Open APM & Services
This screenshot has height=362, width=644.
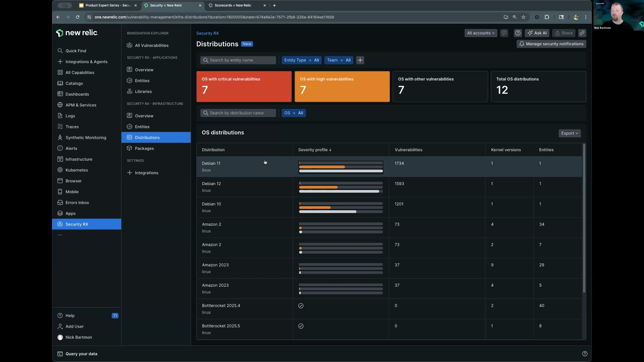[x=80, y=105]
